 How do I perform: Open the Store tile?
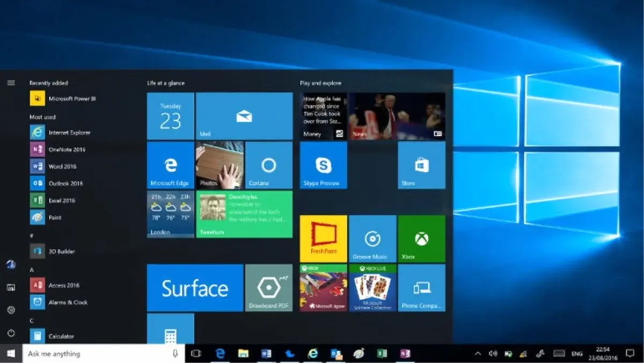coord(421,165)
